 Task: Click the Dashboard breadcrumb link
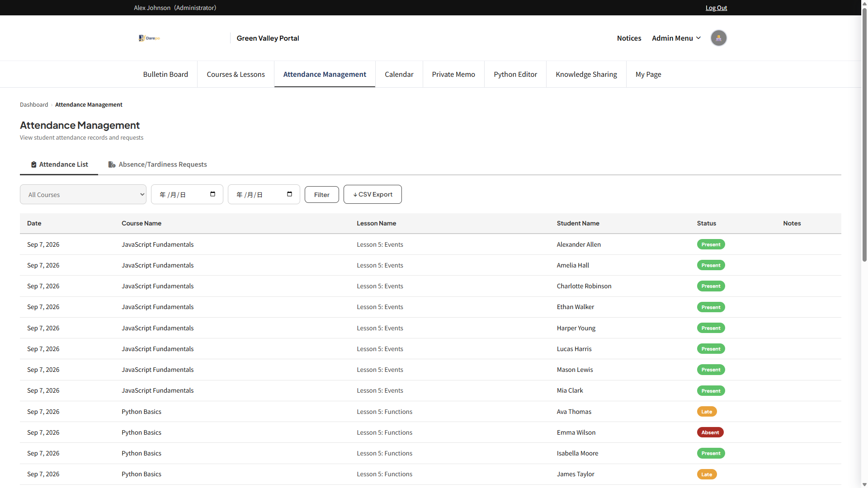point(34,104)
